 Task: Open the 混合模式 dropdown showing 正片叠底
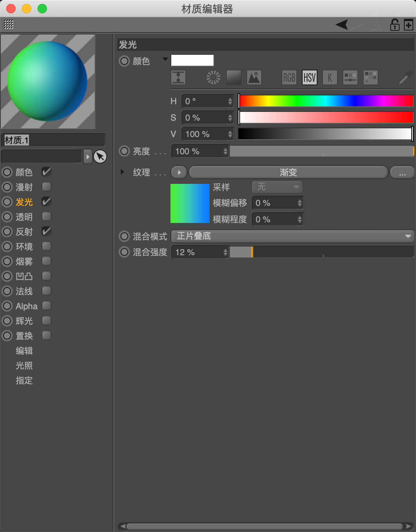click(292, 236)
